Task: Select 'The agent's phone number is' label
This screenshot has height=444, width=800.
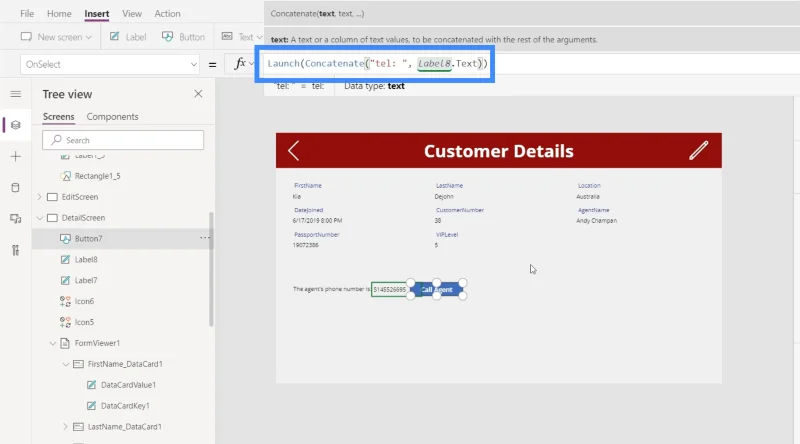Action: (x=332, y=289)
